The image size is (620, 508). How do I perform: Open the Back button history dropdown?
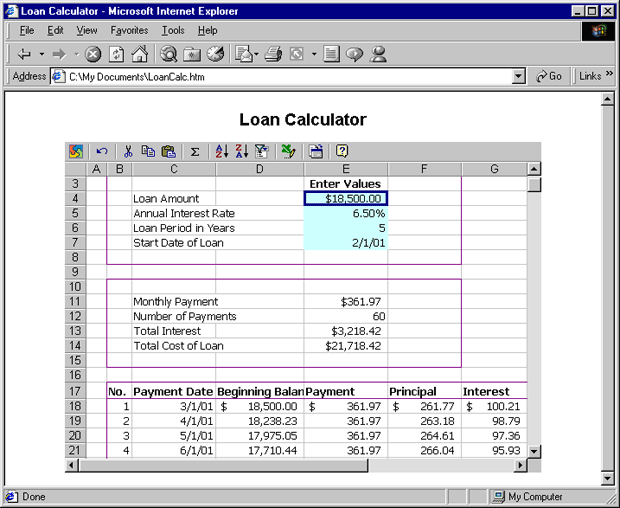coord(42,54)
